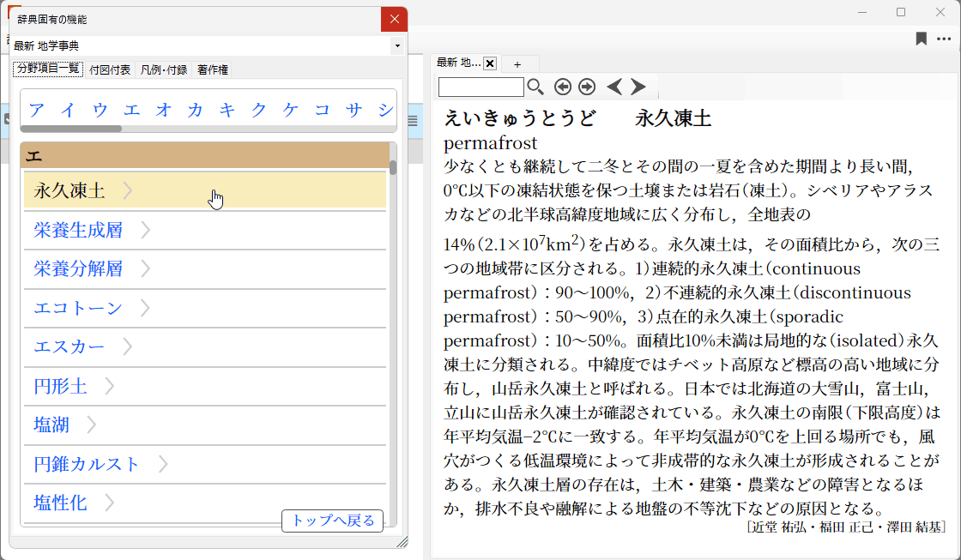Screen dimensions: 961x560
Task: Add a new tab with plus button
Action: [517, 63]
